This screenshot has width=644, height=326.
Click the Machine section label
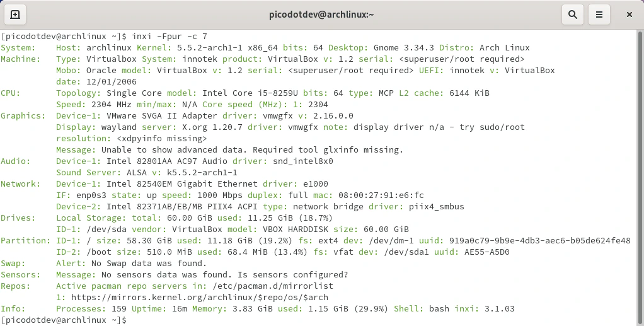coord(20,59)
